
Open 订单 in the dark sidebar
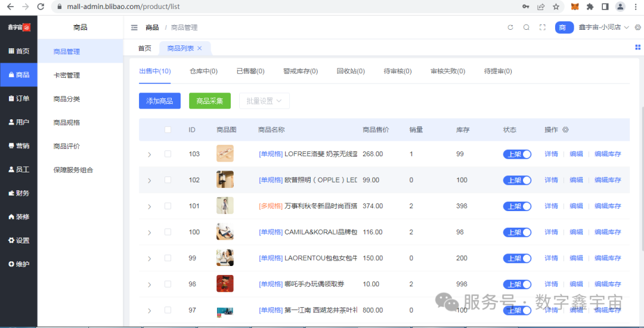(x=19, y=98)
